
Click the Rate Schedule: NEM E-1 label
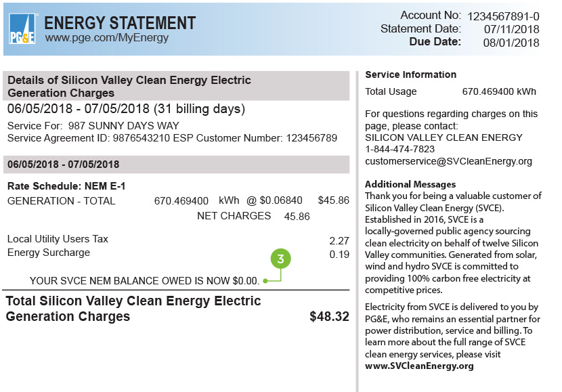pos(66,186)
